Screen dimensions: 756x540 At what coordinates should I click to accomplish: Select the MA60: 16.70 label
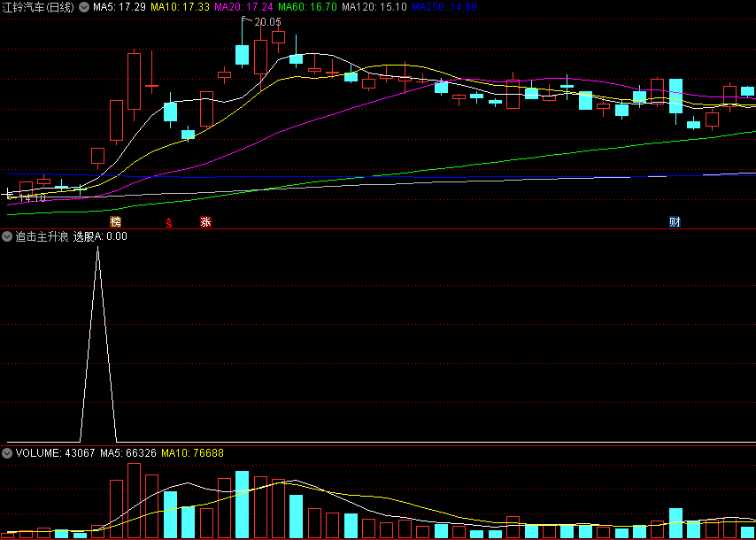(x=307, y=7)
